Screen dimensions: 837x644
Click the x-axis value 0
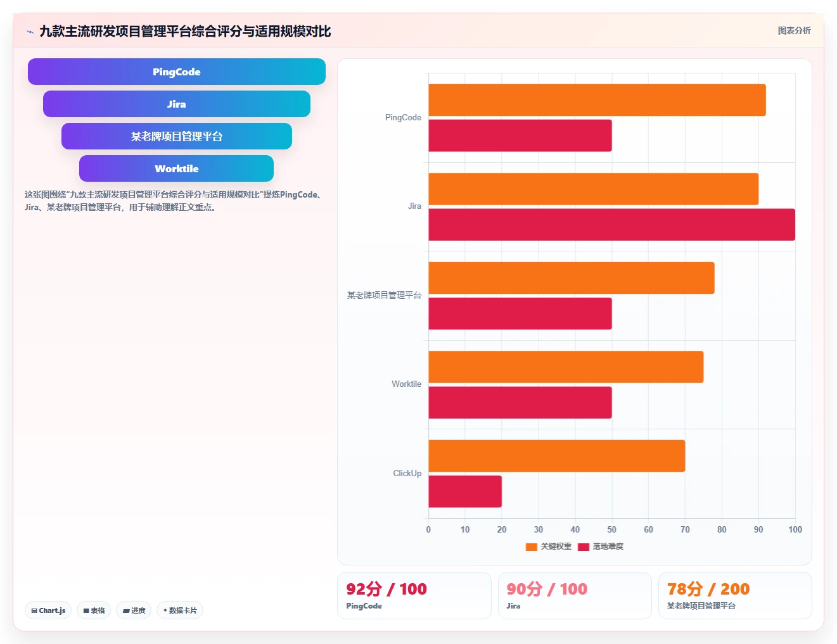pos(428,529)
